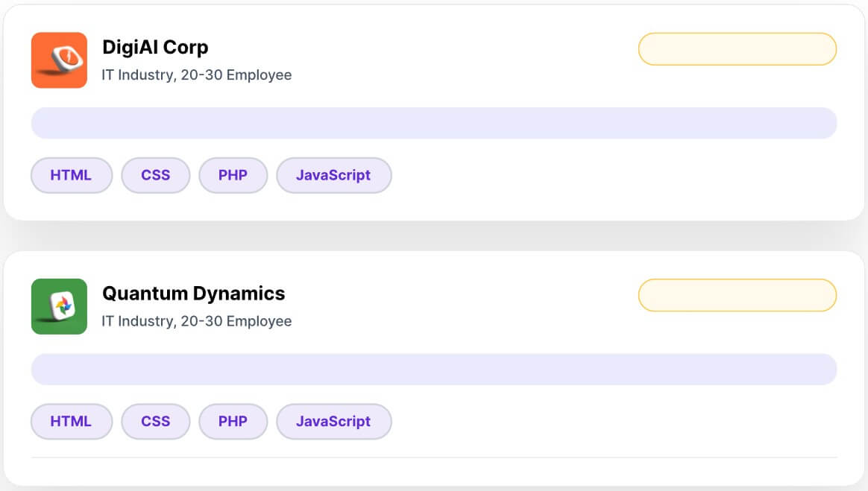Click the Quantum Dynamics green logo icon
This screenshot has height=491, width=868.
[x=59, y=306]
